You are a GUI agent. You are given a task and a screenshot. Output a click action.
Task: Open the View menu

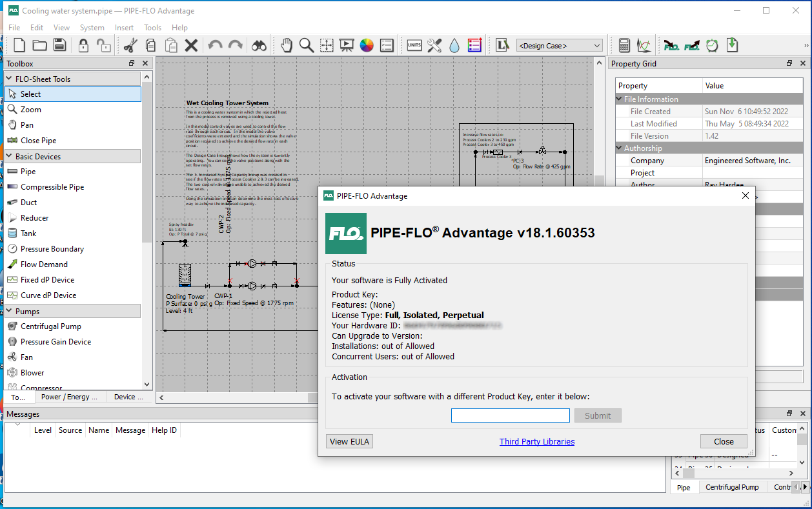pos(61,28)
